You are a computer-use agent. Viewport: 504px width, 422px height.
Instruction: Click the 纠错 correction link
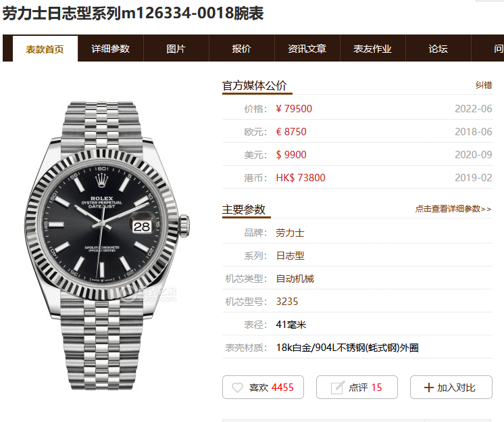484,85
